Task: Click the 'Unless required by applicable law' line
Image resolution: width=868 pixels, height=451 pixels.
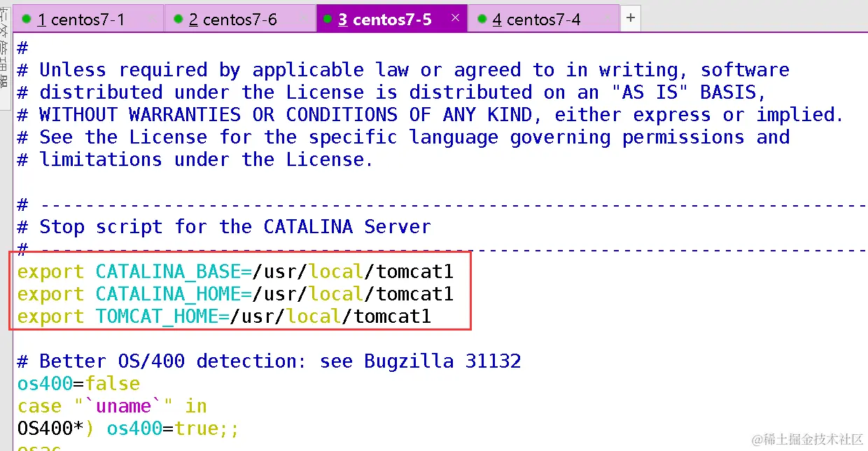Action: (x=403, y=70)
